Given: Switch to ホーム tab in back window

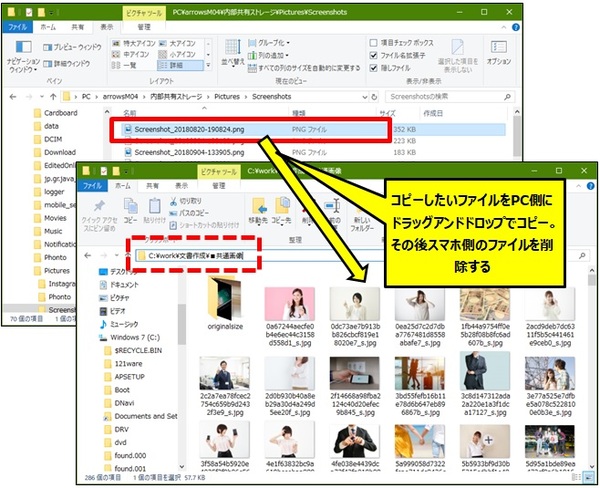Looking at the screenshot, I should click(x=48, y=27).
